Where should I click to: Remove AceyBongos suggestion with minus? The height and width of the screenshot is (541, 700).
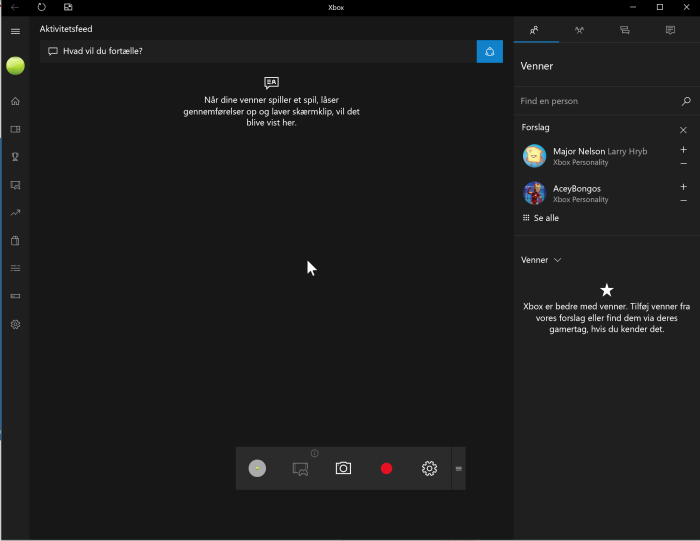683,201
